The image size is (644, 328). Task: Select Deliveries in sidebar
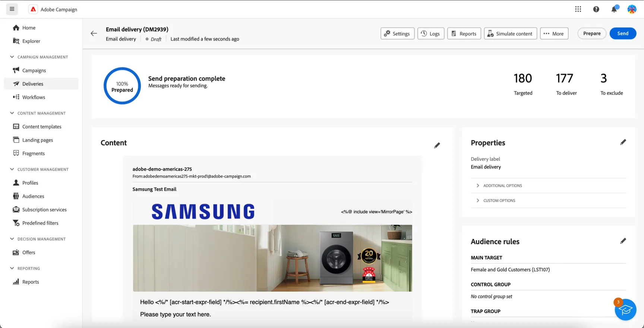41,84
